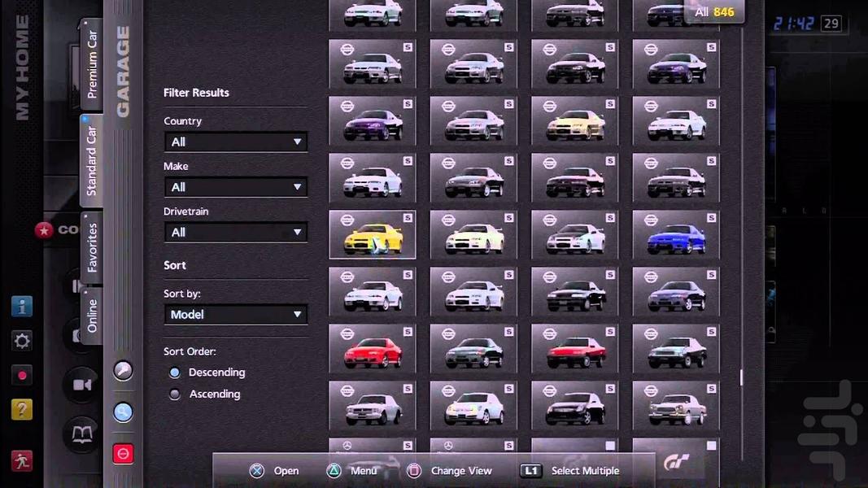Expand the Country filter dropdown
Viewport: 868px width, 488px height.
point(236,142)
